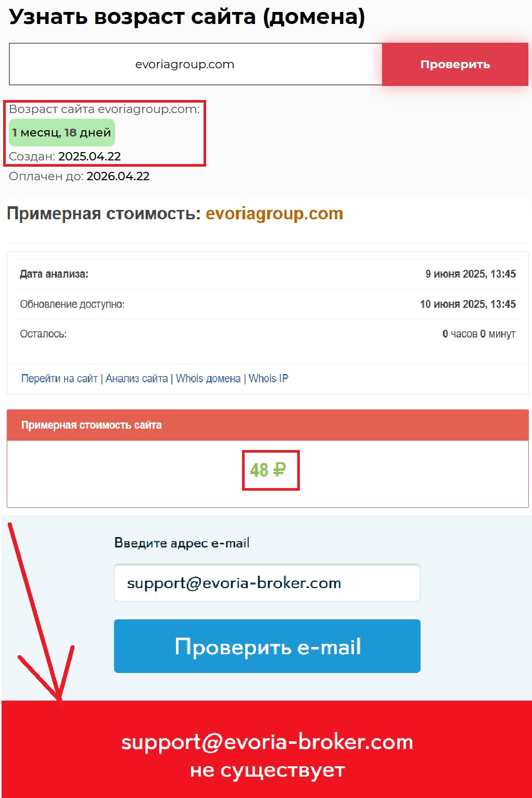Click the Дата анализа value 9 июня 2025
The height and width of the screenshot is (798, 532).
471,274
